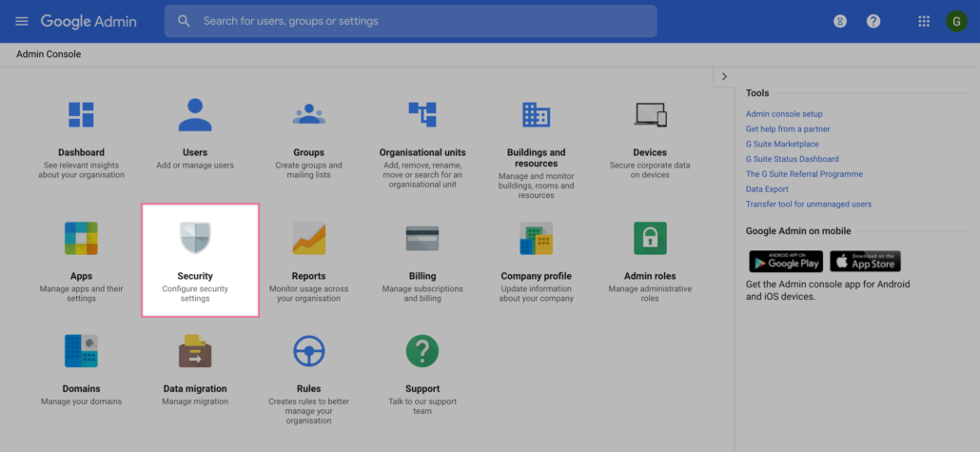This screenshot has width=980, height=452.
Task: Click the Support tile label
Action: [422, 388]
